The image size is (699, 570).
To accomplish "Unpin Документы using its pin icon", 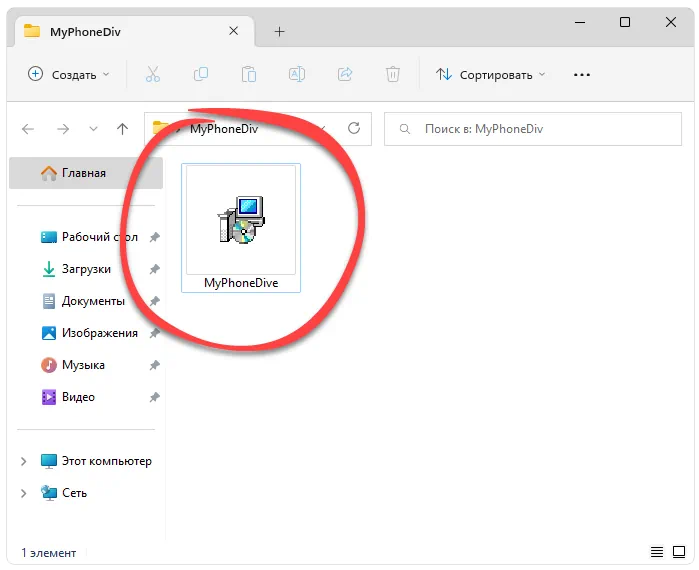I will click(154, 301).
